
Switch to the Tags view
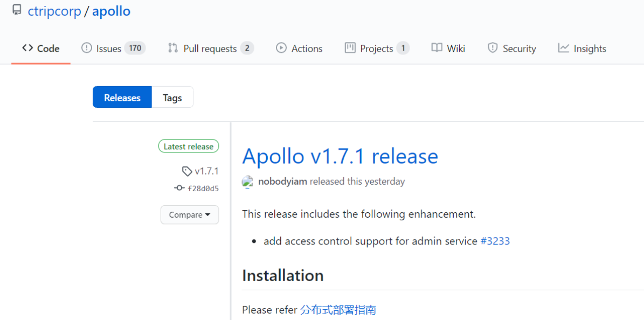(172, 98)
